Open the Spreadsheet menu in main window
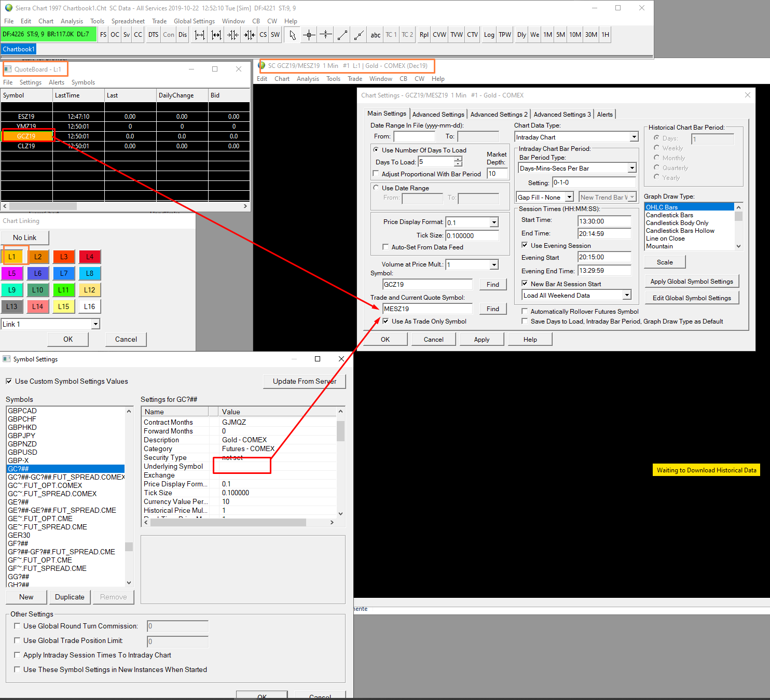 point(128,21)
